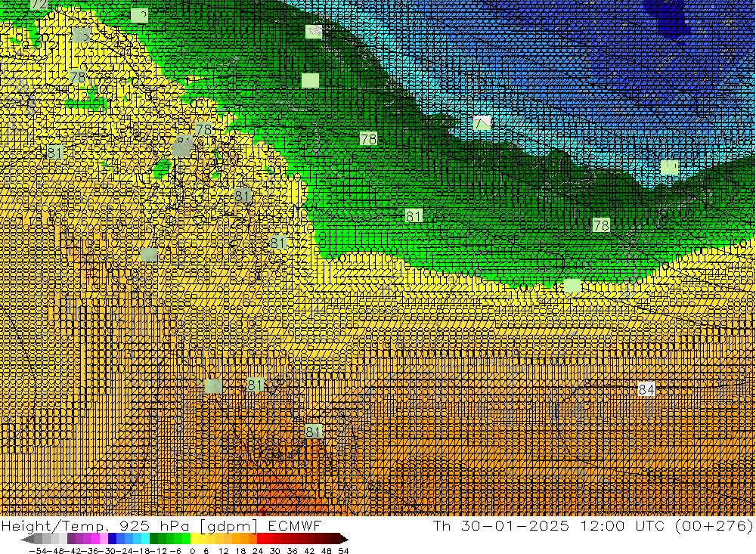The image size is (756, 554).
Task: Click the 12 value on the color scale
Action: click(224, 551)
